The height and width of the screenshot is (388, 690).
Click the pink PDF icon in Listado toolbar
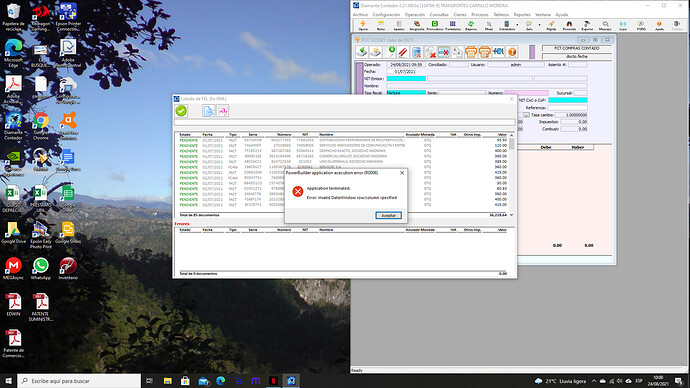(223, 111)
